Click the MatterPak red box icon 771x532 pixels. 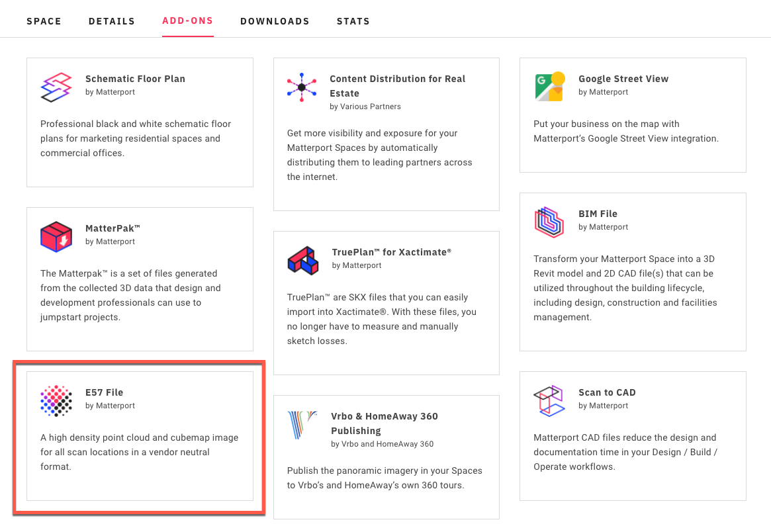[56, 237]
